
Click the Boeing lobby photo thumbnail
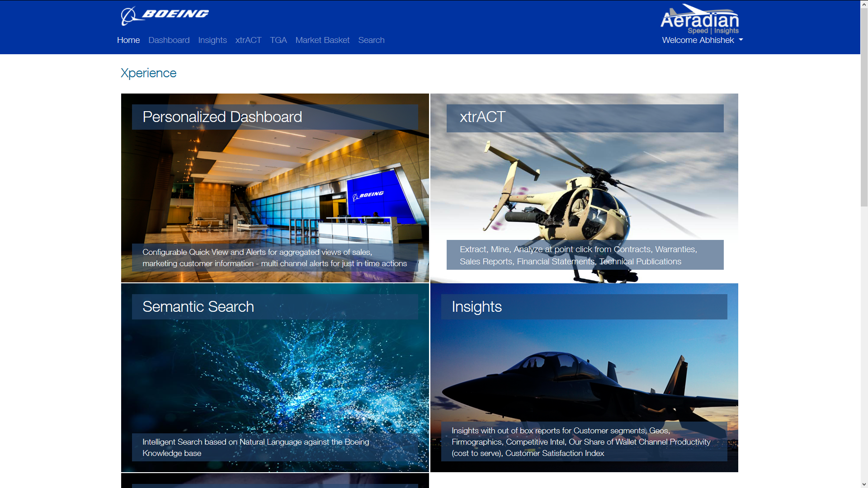[x=275, y=188]
